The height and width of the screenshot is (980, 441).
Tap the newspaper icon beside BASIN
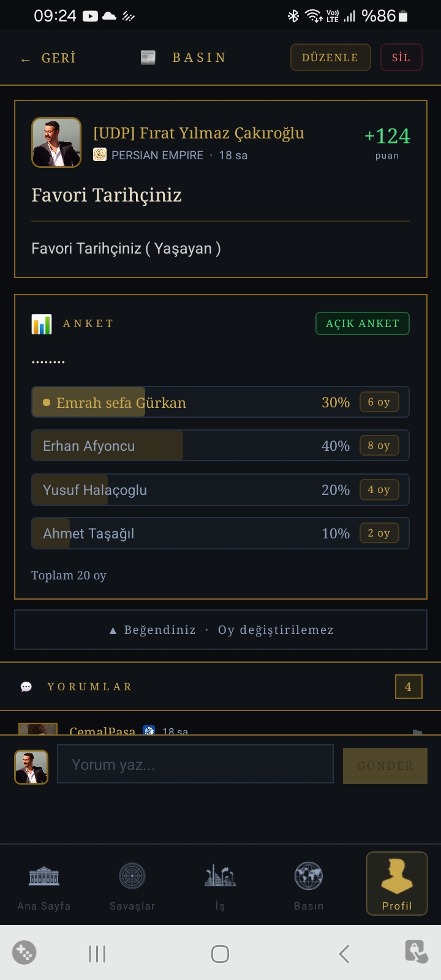(148, 58)
